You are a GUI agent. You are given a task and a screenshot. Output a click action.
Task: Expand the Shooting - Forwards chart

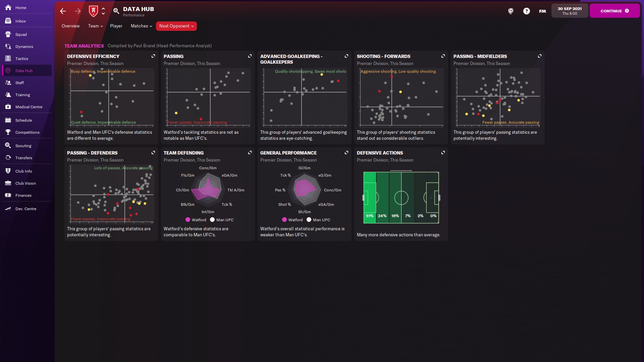tap(443, 56)
